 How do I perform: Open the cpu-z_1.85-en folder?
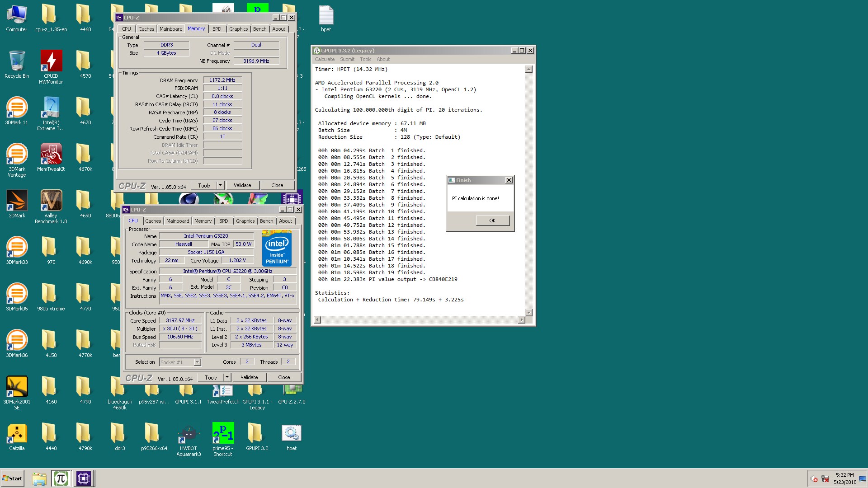tap(51, 18)
